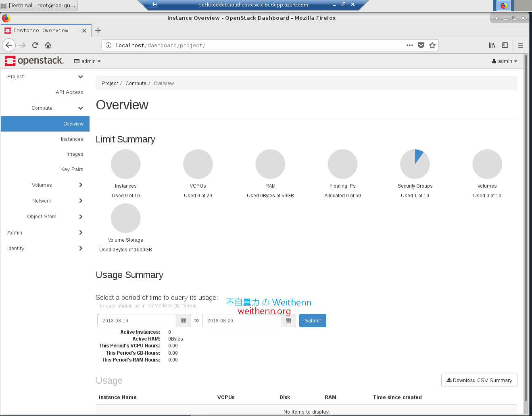Click the OpenStack logo in the header
Screen dimensions: 532x416
34,61
